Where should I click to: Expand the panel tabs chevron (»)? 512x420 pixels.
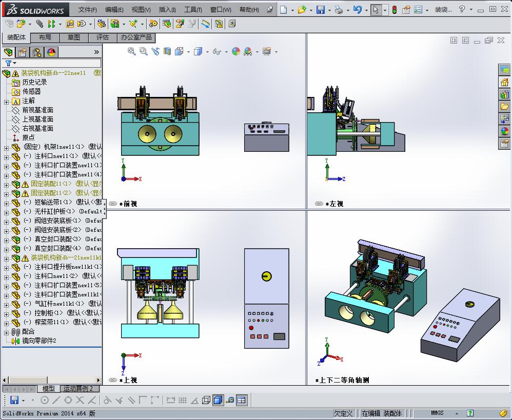[96, 52]
